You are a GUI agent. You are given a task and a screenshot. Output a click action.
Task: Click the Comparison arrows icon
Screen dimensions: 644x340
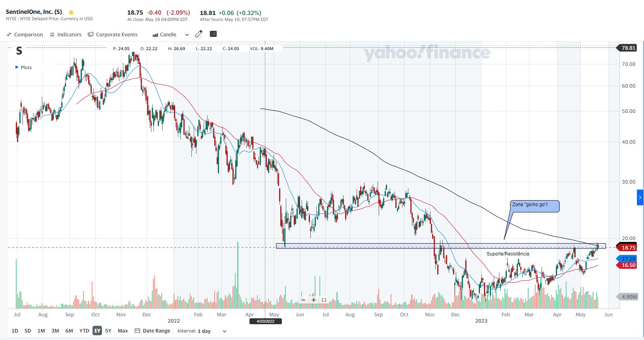click(x=9, y=35)
